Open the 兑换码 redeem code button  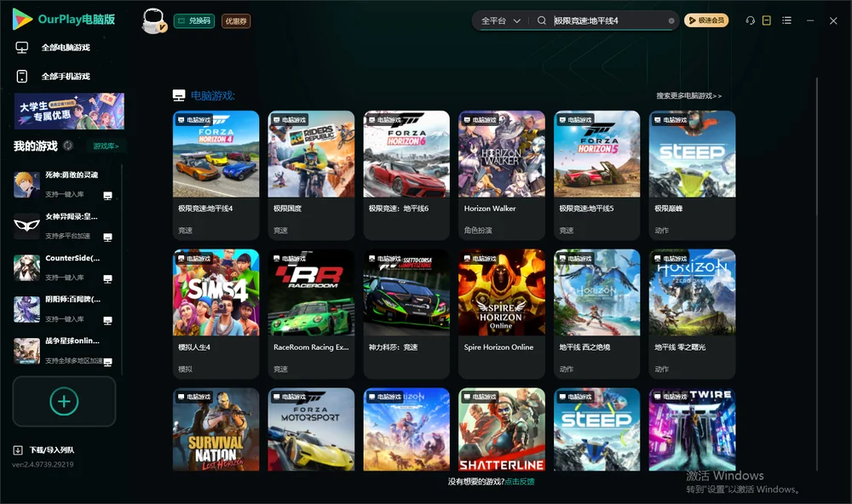[194, 20]
